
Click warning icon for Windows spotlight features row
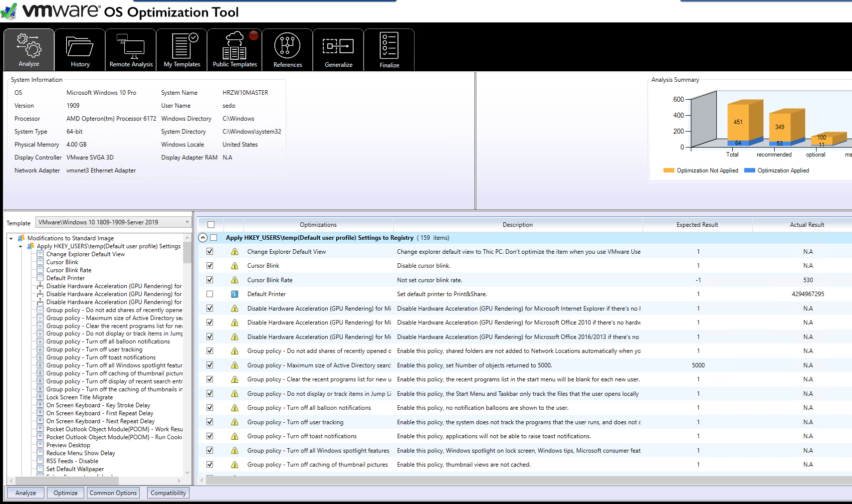point(234,451)
